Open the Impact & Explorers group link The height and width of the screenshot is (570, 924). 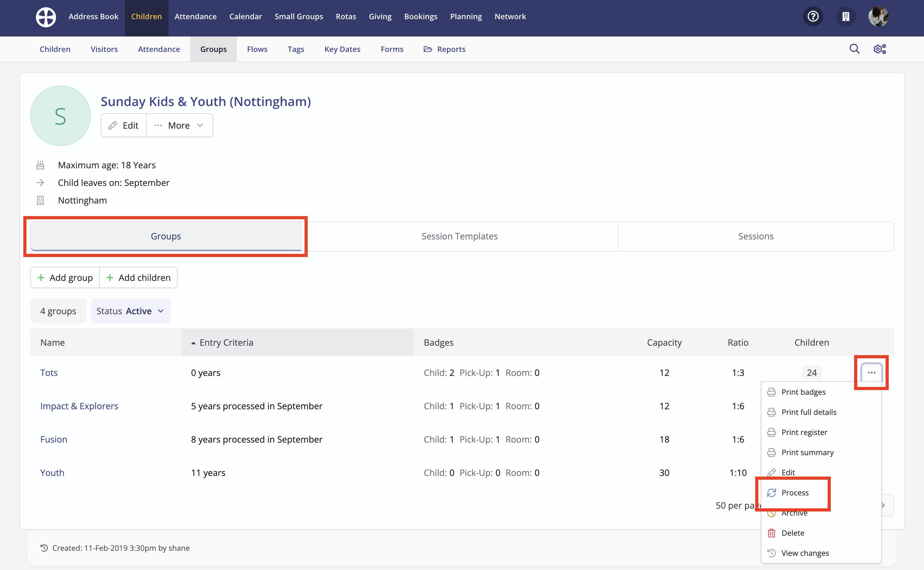(79, 406)
